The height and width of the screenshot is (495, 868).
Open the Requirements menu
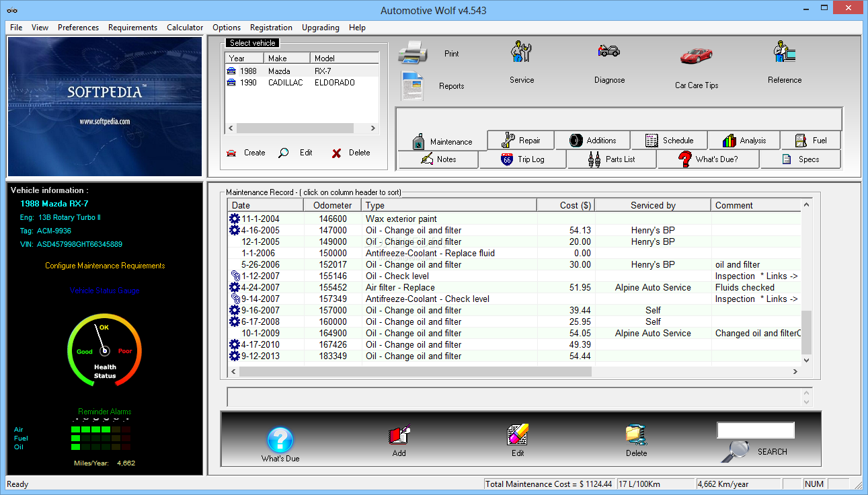132,28
